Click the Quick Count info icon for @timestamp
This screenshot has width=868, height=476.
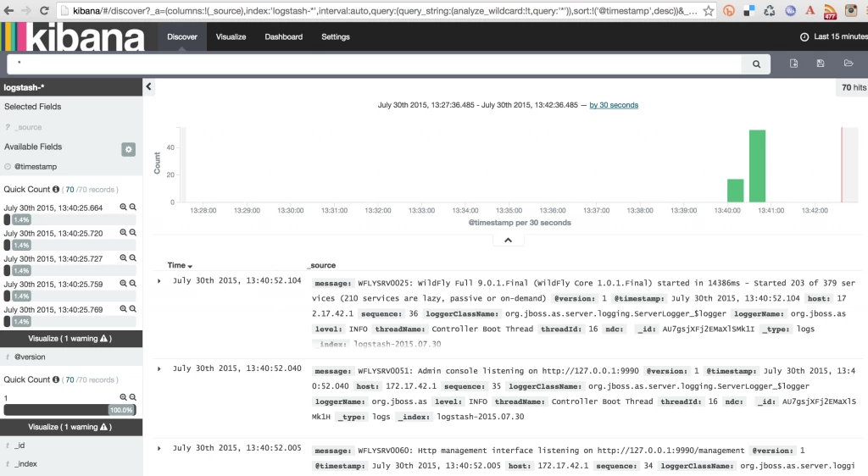point(56,189)
